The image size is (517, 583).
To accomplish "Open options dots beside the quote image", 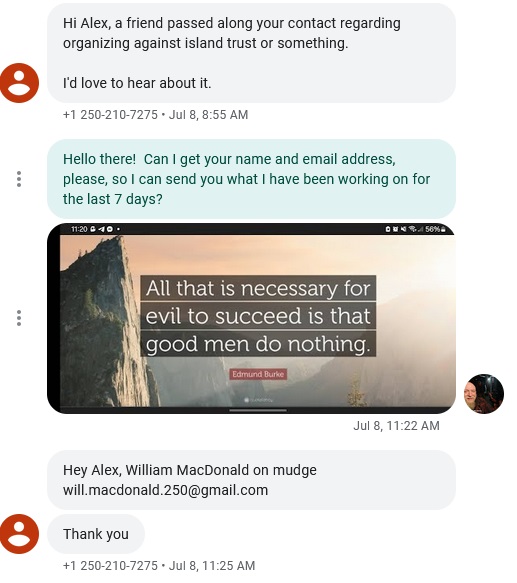I will 19,318.
